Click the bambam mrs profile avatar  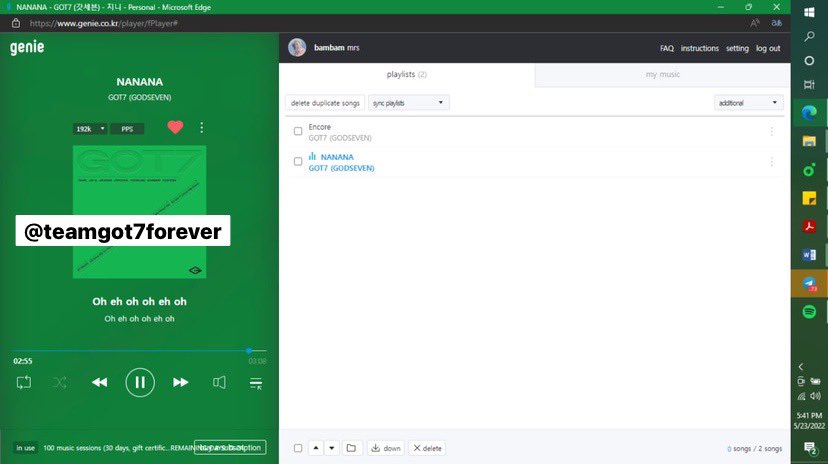(297, 48)
